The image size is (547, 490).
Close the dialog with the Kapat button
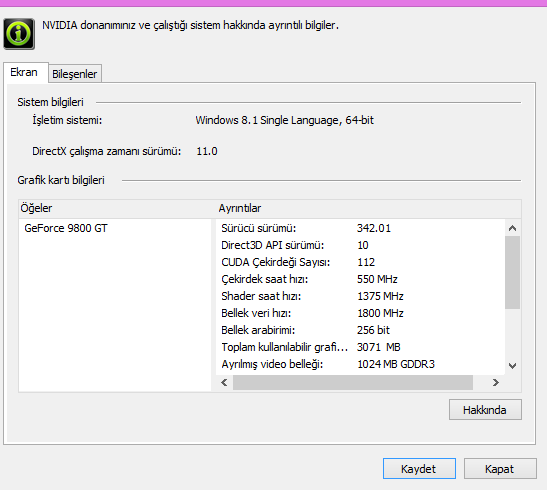coord(500,469)
